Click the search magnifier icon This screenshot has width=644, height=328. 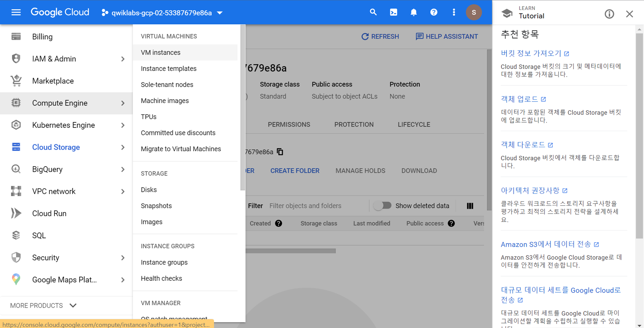tap(373, 13)
